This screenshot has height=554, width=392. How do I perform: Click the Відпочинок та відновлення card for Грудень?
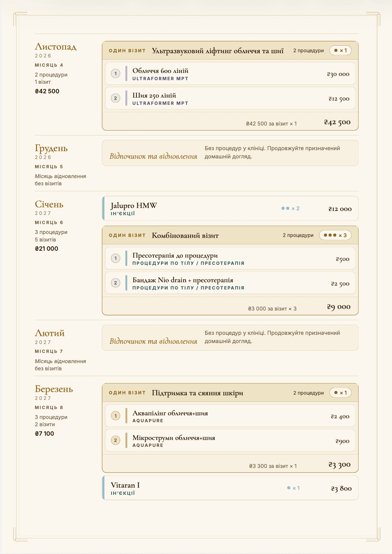[x=230, y=153]
